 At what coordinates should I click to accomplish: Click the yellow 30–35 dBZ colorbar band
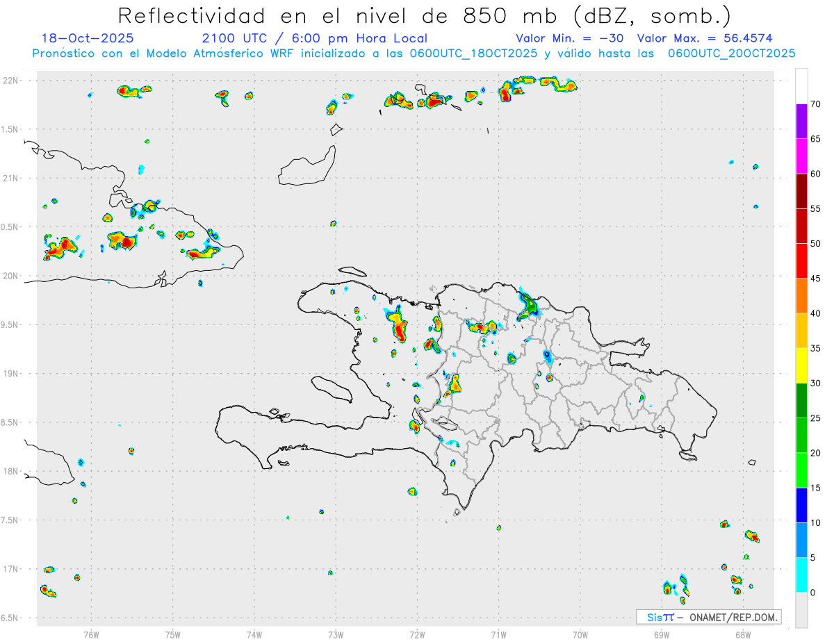click(x=801, y=366)
